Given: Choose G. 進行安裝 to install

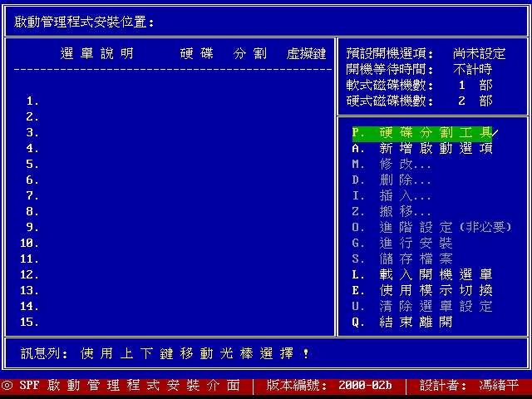Looking at the screenshot, I should pos(402,244).
